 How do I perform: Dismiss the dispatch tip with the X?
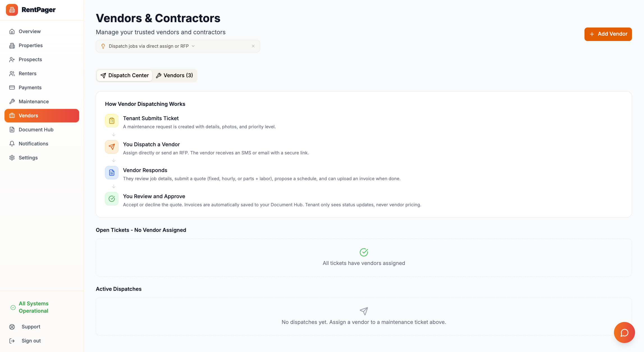253,46
